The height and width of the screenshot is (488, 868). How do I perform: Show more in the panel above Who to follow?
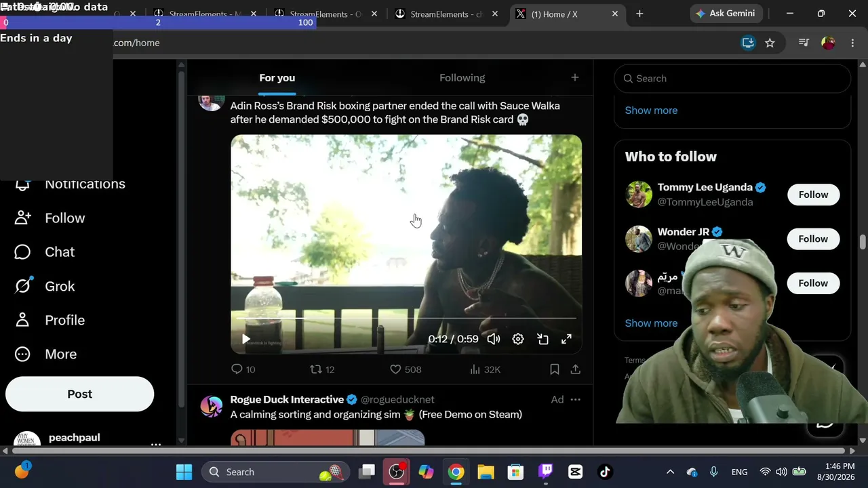pos(651,110)
